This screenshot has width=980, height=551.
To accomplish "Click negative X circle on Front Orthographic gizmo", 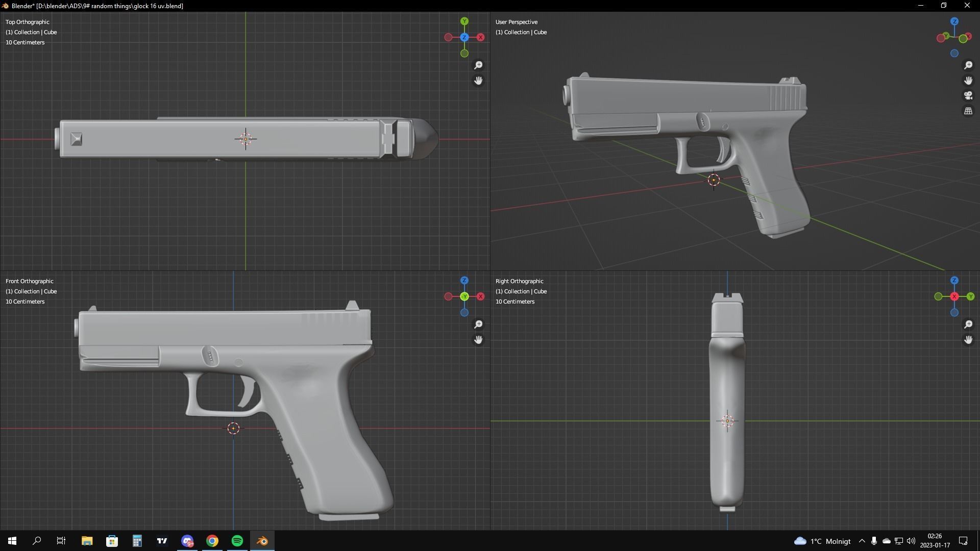I will [x=448, y=296].
